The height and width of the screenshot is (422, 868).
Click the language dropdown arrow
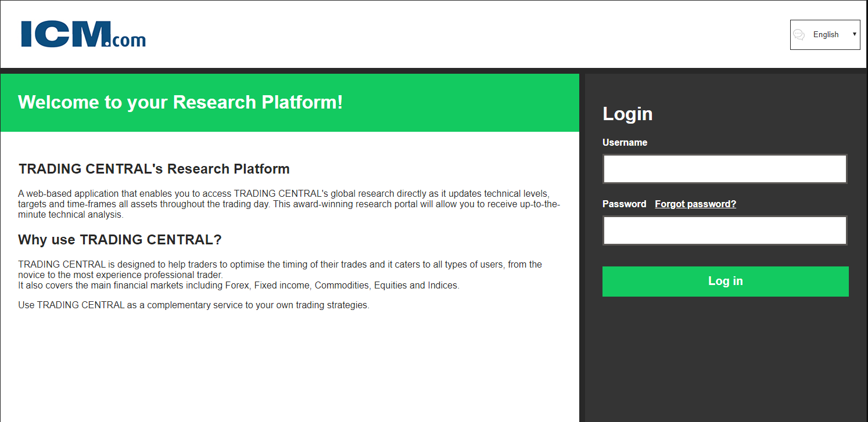point(854,34)
